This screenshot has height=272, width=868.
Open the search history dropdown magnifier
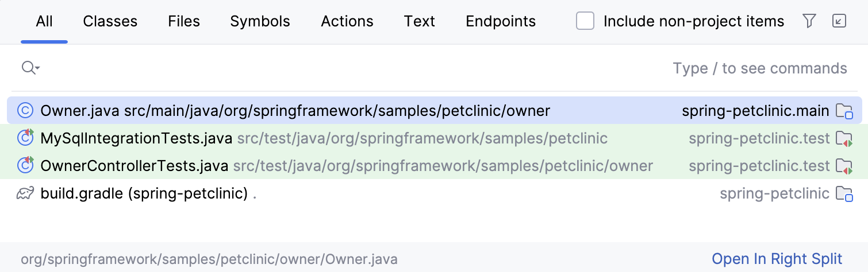pyautogui.click(x=30, y=68)
